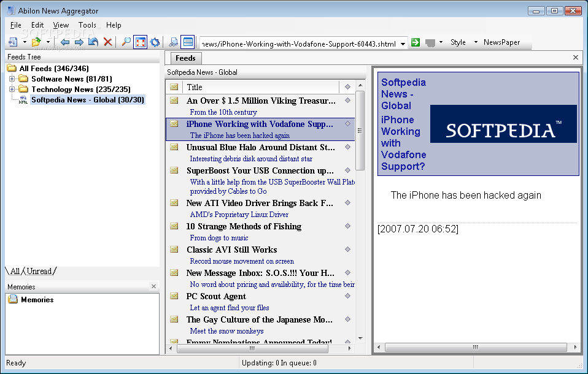This screenshot has width=588, height=374.
Task: Go back with the left arrow
Action: point(65,42)
